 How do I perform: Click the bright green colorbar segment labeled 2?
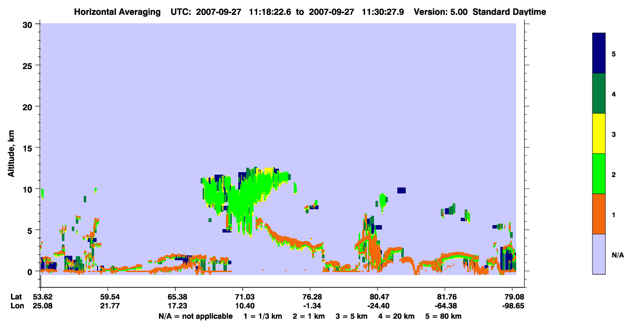(599, 174)
